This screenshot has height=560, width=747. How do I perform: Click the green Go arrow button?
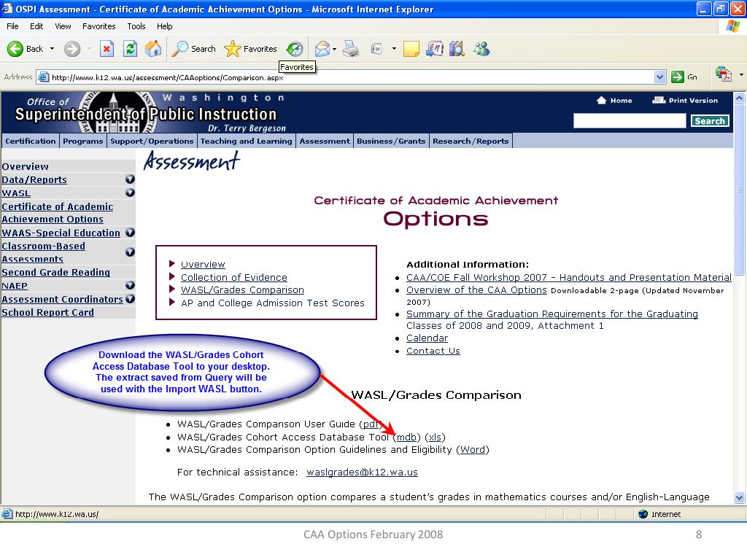[x=677, y=77]
